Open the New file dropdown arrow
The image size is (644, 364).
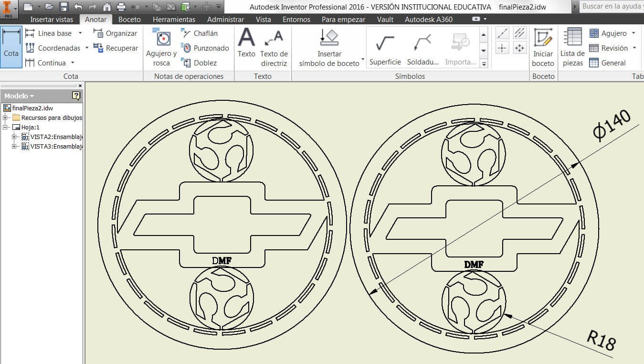click(38, 7)
